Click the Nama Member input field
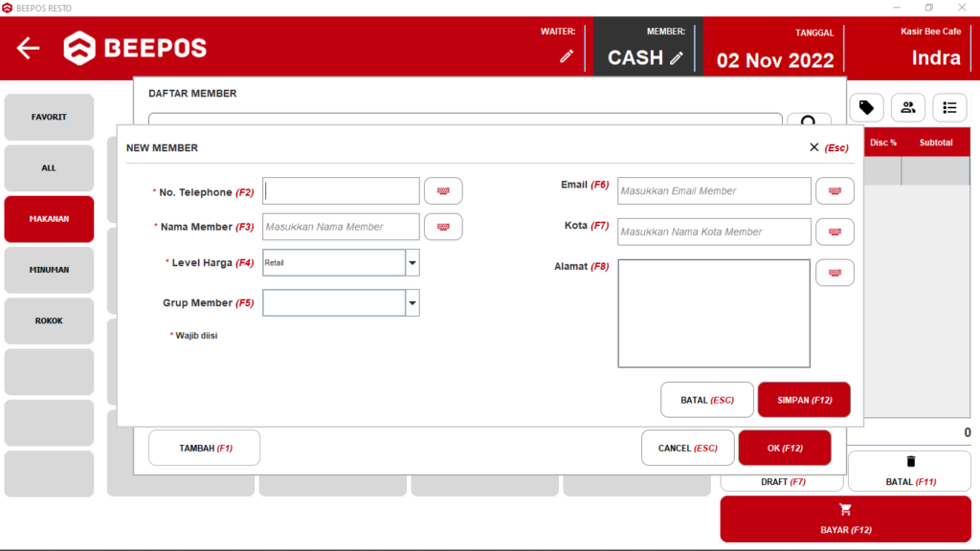The width and height of the screenshot is (980, 551). click(x=340, y=227)
